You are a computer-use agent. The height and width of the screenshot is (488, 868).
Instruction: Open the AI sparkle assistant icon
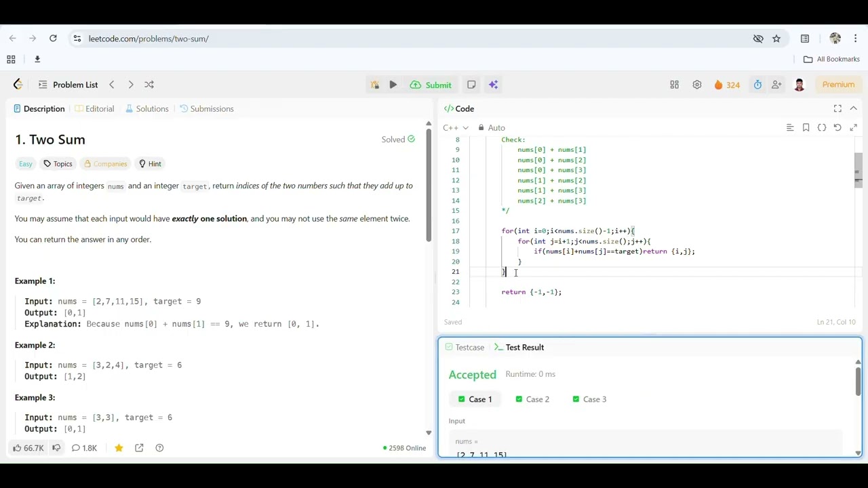coord(493,85)
